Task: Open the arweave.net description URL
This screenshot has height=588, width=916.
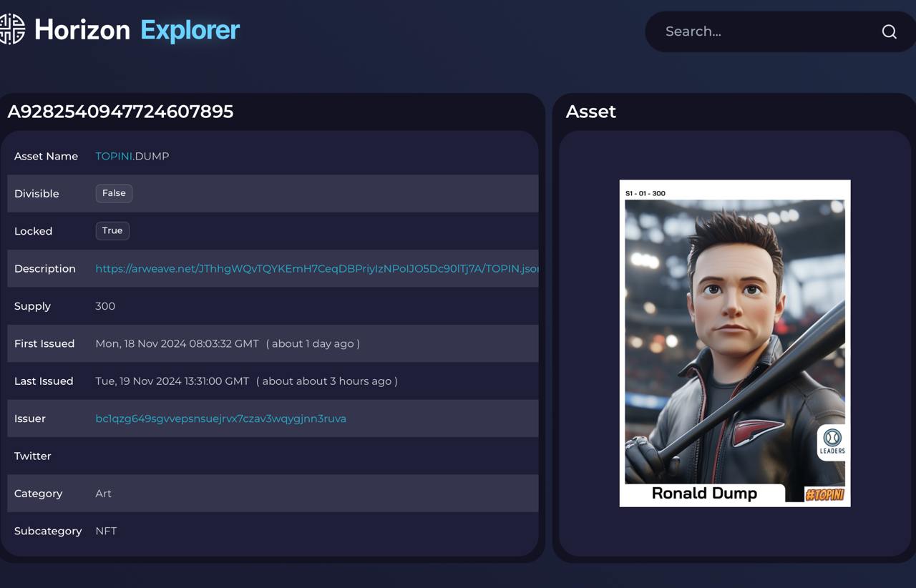Action: [x=317, y=269]
